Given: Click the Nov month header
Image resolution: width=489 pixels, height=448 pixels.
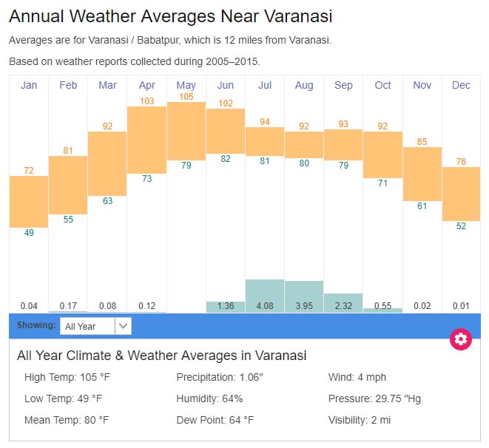Looking at the screenshot, I should [x=422, y=86].
